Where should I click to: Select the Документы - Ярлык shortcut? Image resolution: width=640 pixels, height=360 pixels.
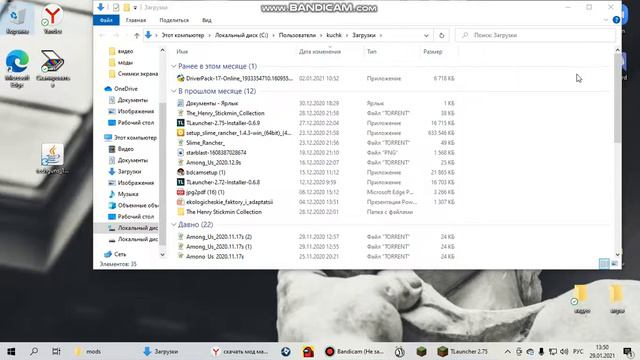212,103
